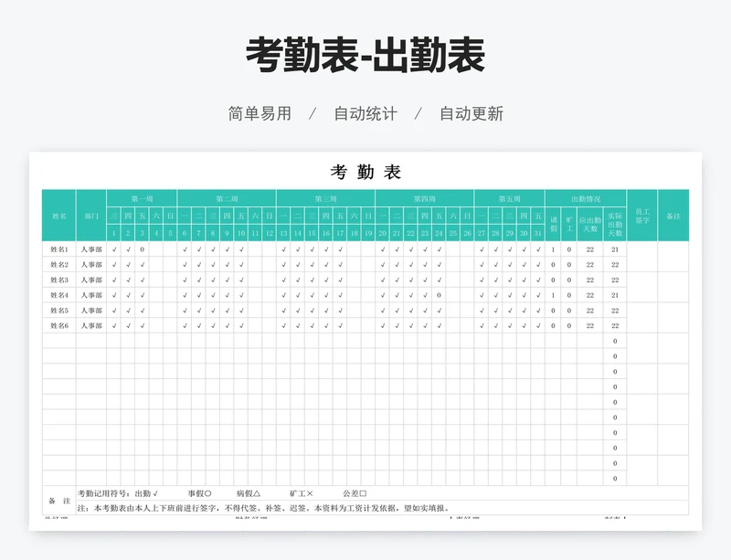The image size is (731, 560).
Task: Click the 旷工 sub-header in the table header
Action: pos(569,225)
